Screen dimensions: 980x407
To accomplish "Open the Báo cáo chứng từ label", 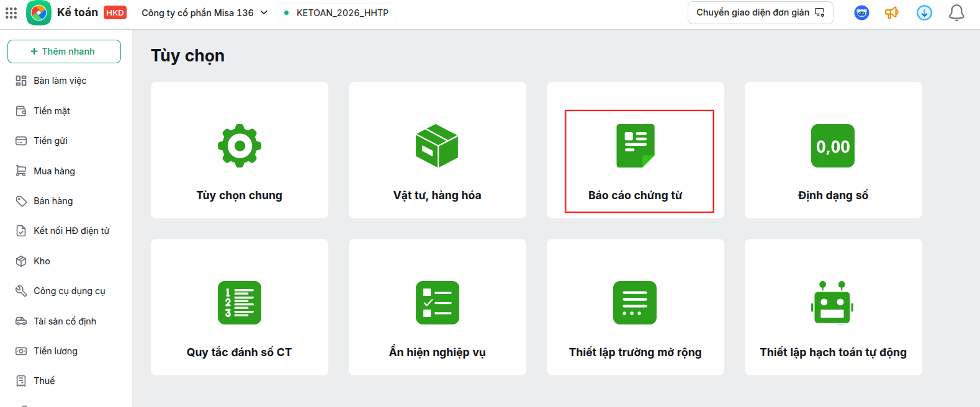I will (x=635, y=195).
